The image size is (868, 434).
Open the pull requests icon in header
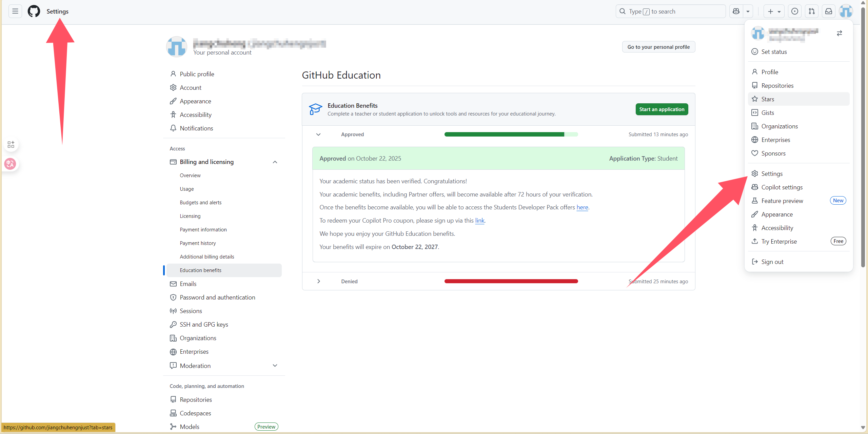pos(812,11)
